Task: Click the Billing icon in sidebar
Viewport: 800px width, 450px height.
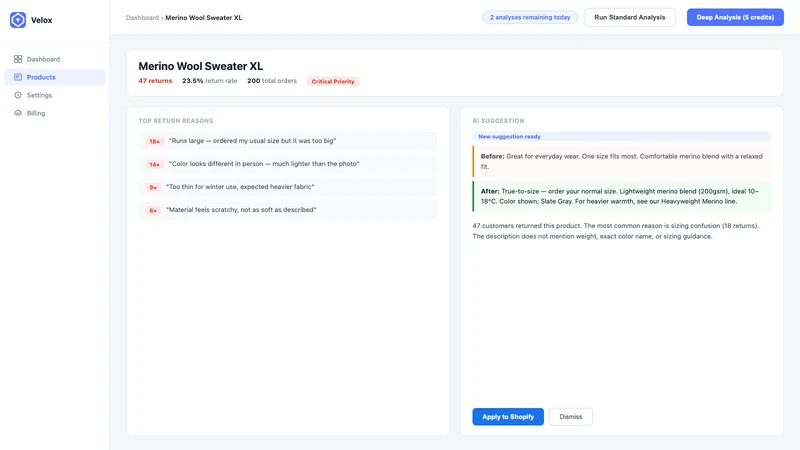Action: [x=18, y=113]
